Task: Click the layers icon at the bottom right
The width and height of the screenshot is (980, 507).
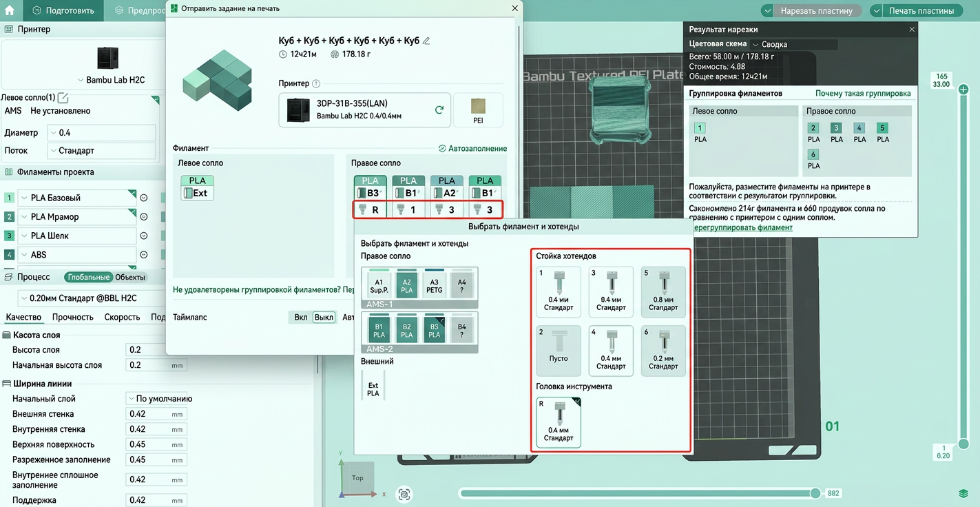Action: 963,494
